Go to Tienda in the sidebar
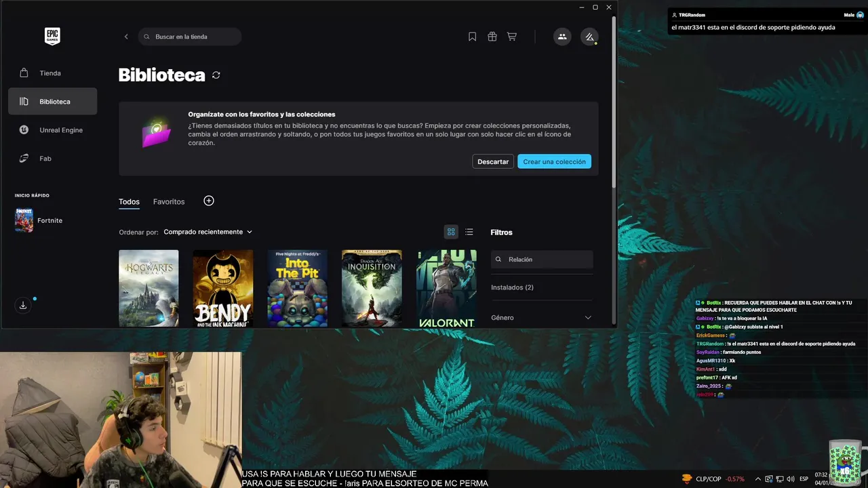The image size is (868, 488). tap(52, 73)
